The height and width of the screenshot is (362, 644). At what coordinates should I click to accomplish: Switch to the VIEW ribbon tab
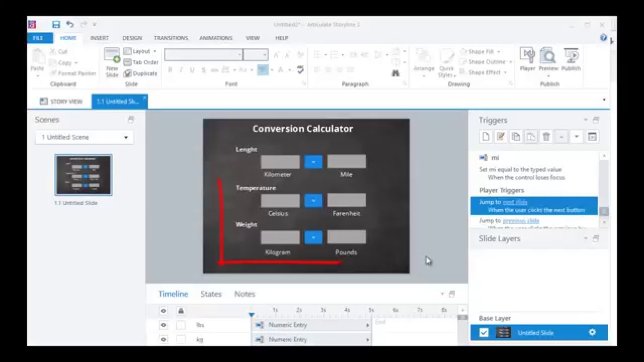pyautogui.click(x=253, y=38)
